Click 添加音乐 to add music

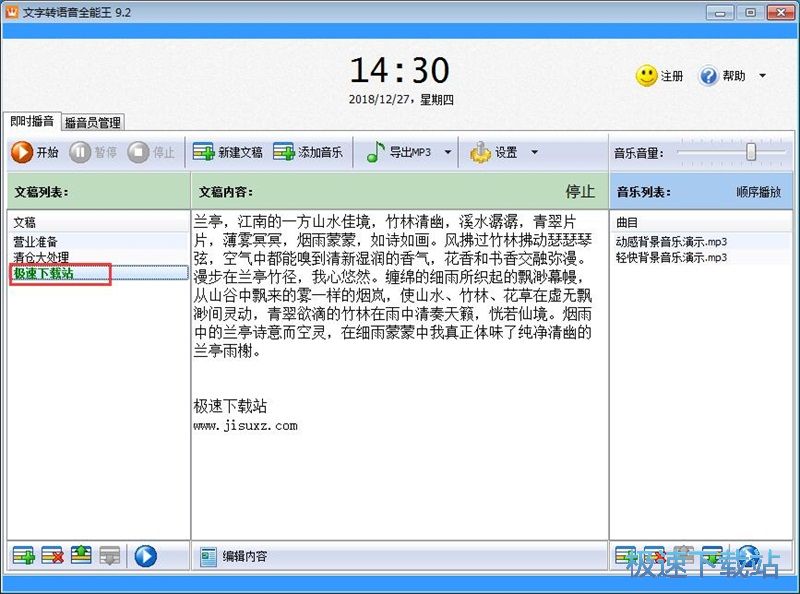tap(308, 152)
